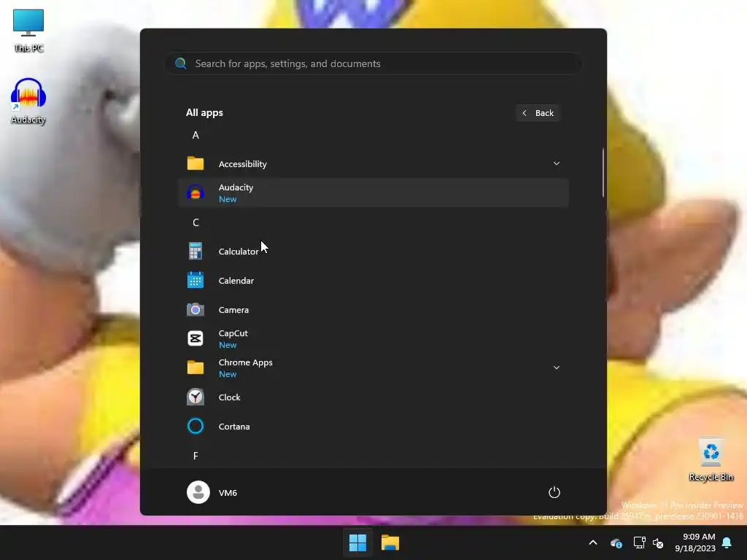Image resolution: width=747 pixels, height=560 pixels.
Task: Launch the Calculator app icon
Action: tap(196, 251)
